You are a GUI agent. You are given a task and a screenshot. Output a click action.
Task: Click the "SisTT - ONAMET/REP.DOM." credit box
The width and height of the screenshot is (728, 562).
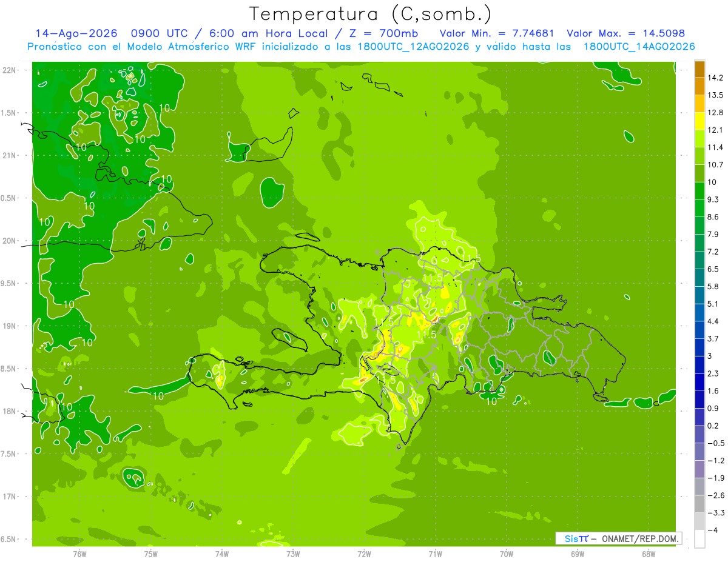tap(618, 538)
